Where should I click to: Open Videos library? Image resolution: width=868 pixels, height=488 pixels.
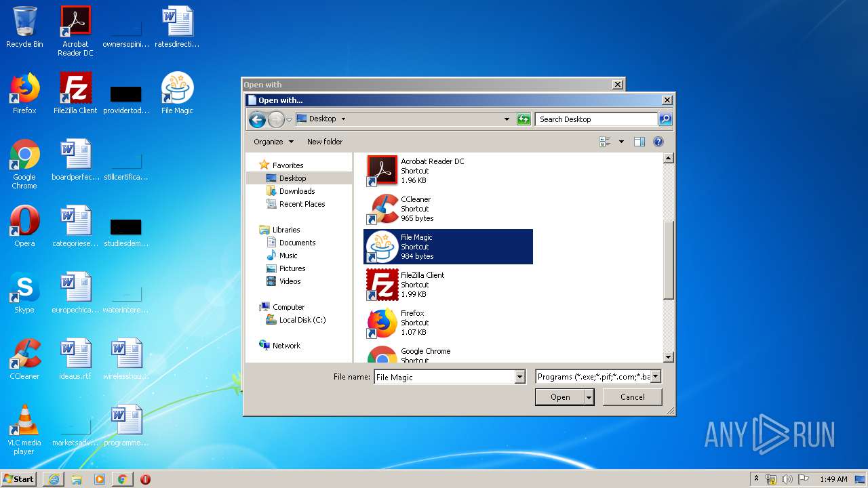click(290, 281)
